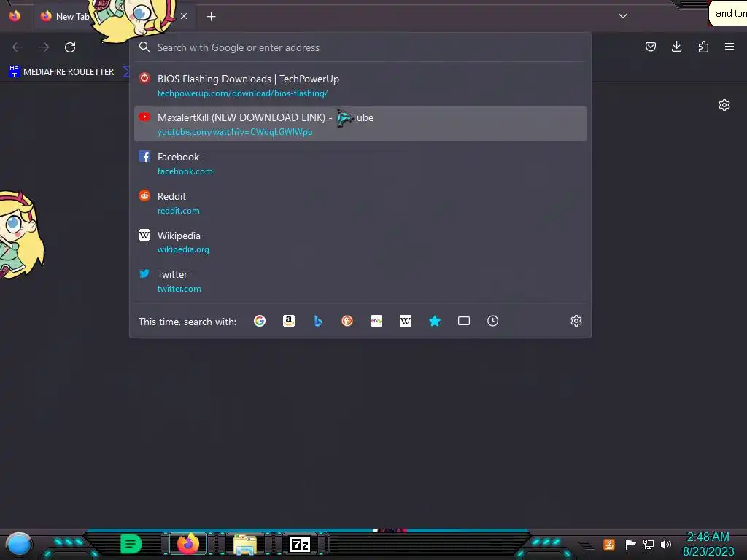Open the Twitter suggestion
Screen dimensions: 747x560
tap(360, 281)
